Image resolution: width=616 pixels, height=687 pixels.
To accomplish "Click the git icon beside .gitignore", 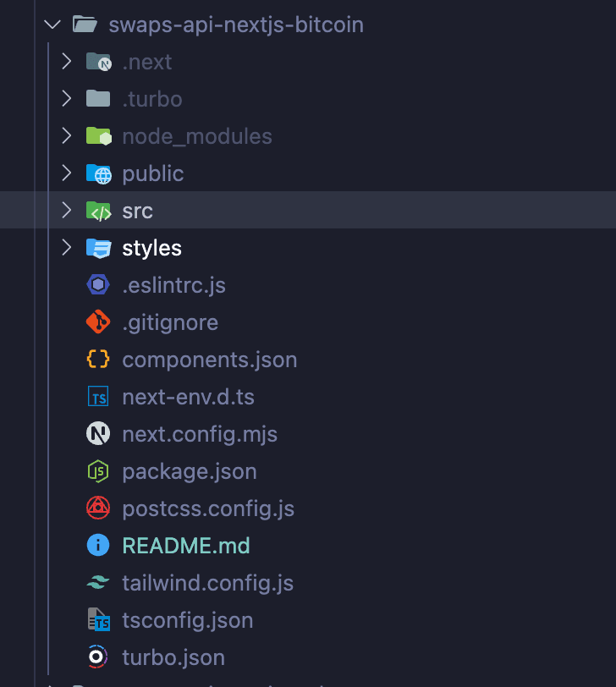I will pyautogui.click(x=98, y=322).
